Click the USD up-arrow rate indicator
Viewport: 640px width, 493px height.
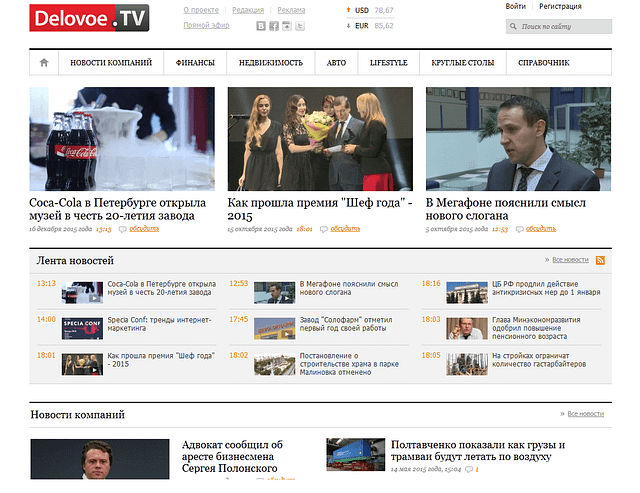coord(348,10)
